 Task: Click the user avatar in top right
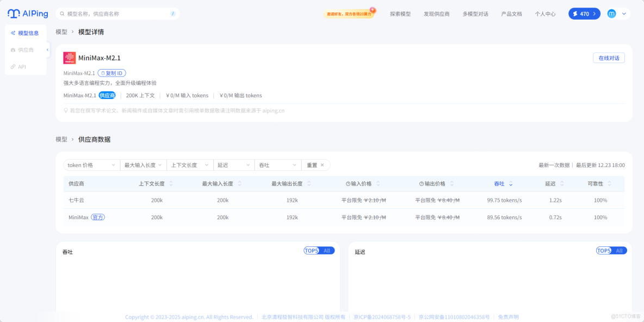click(611, 13)
